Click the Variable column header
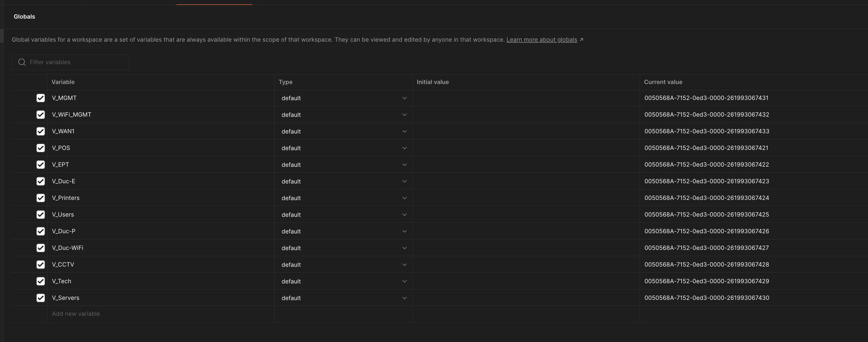Image resolution: width=868 pixels, height=342 pixels. click(x=63, y=82)
